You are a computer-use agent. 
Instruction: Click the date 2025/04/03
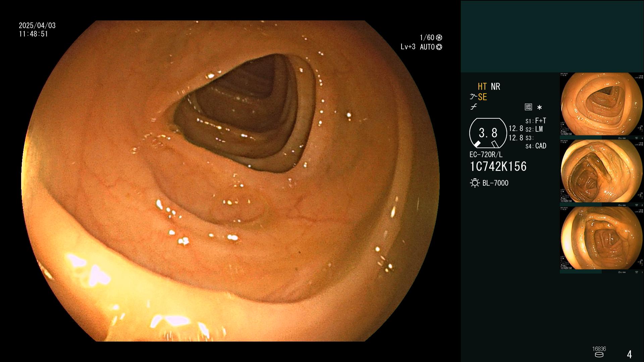tap(37, 25)
